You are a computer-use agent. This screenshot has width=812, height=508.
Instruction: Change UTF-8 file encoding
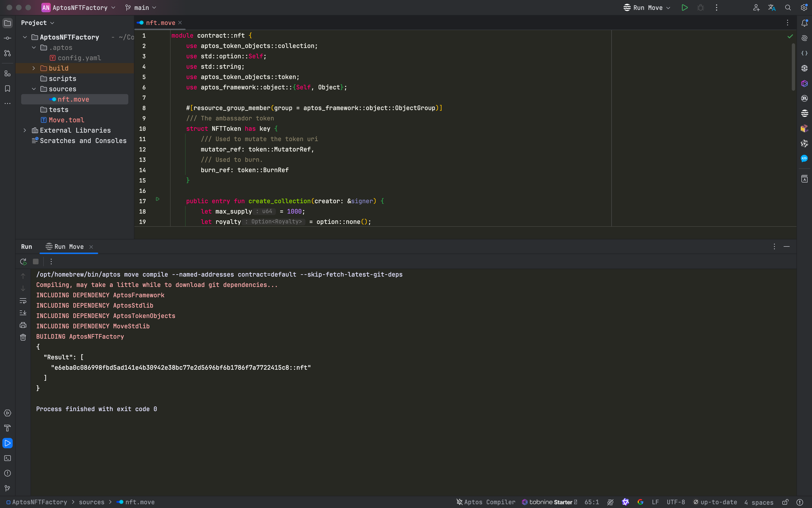(x=676, y=502)
